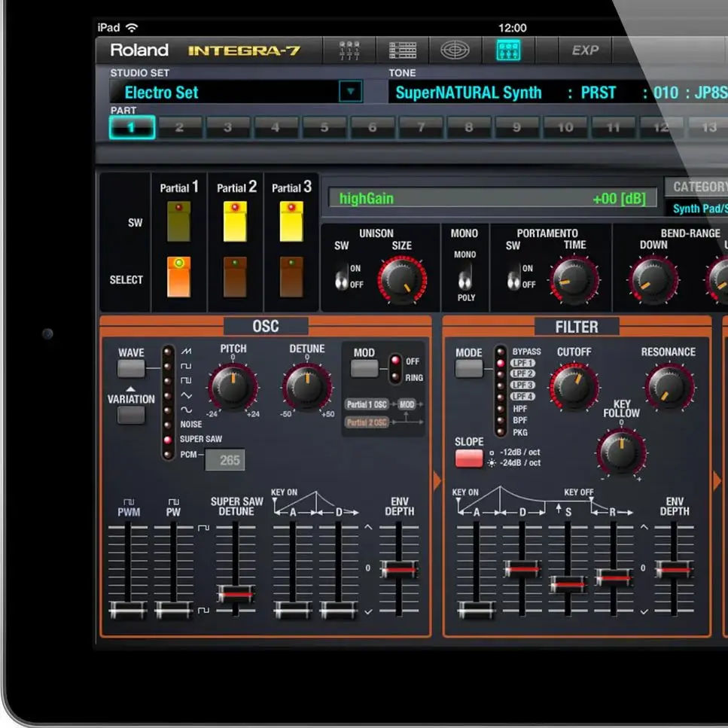Click the Unison SIZE knob
This screenshot has width=728, height=728.
click(x=402, y=280)
